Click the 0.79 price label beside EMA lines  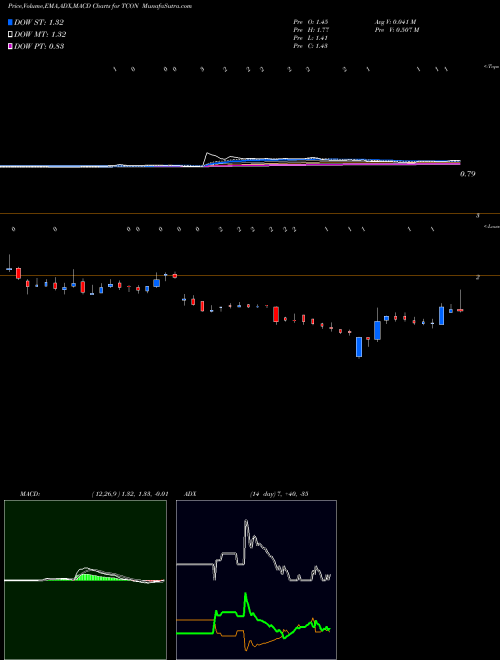click(x=468, y=174)
